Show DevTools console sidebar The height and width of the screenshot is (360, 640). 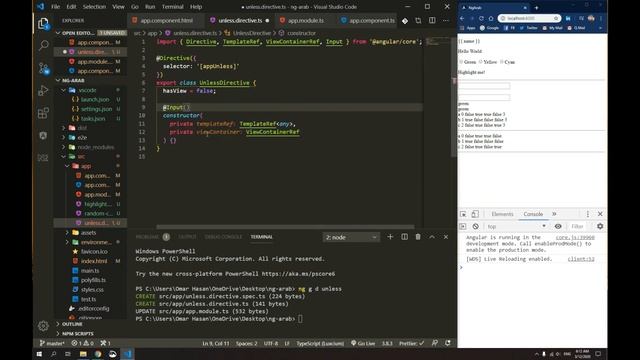pyautogui.click(x=463, y=226)
